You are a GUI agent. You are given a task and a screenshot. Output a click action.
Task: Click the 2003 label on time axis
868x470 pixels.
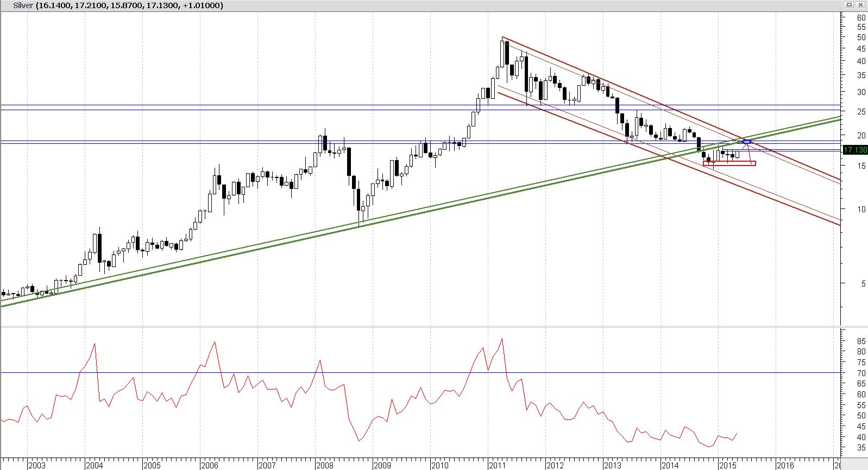[x=37, y=465]
